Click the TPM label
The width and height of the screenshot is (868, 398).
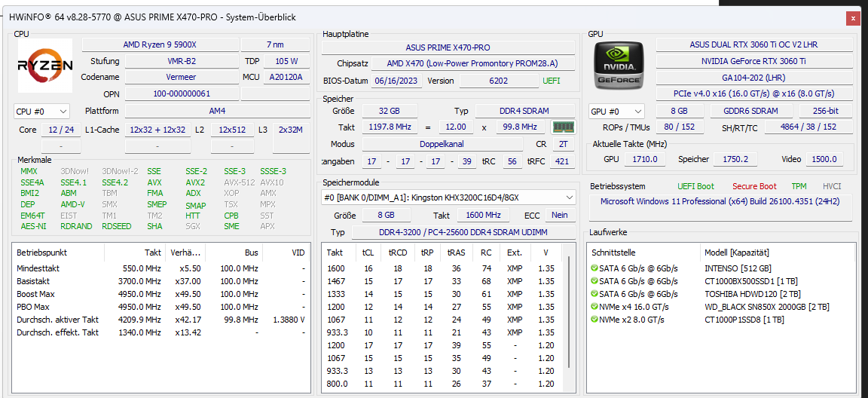[x=799, y=186]
